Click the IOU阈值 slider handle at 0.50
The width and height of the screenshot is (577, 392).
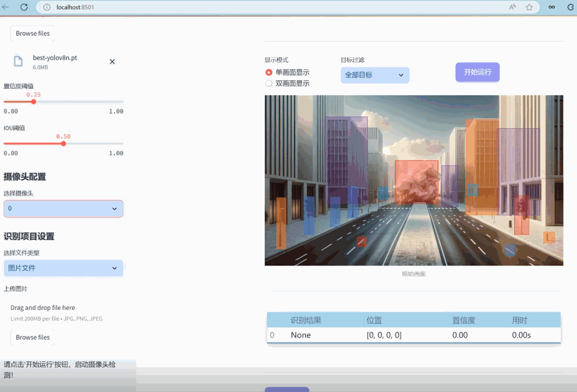(63, 144)
